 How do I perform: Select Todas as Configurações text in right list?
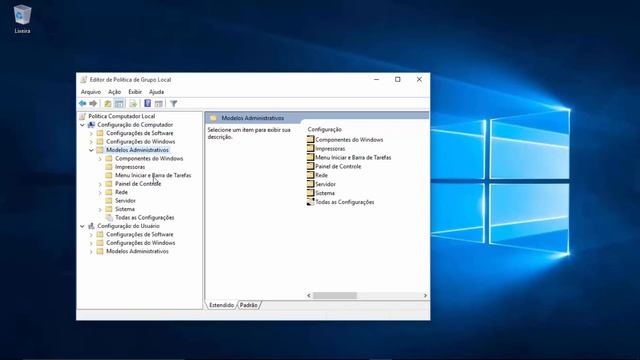tap(344, 202)
